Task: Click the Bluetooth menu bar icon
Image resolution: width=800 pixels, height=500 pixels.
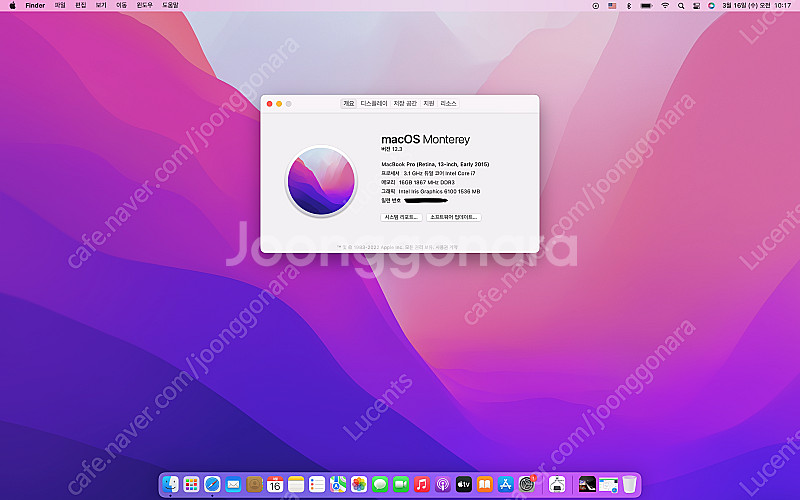Action: coord(629,6)
